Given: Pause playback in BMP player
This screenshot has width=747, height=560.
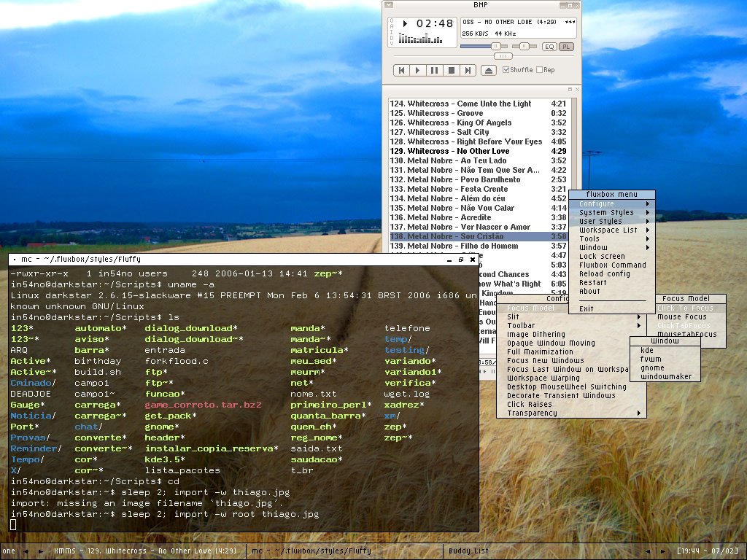Looking at the screenshot, I should (435, 71).
